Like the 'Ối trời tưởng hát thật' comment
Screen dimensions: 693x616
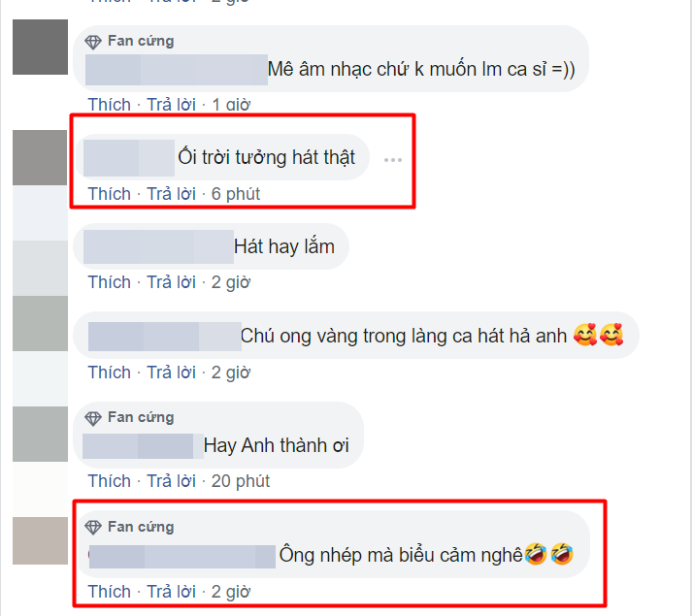coord(109,194)
